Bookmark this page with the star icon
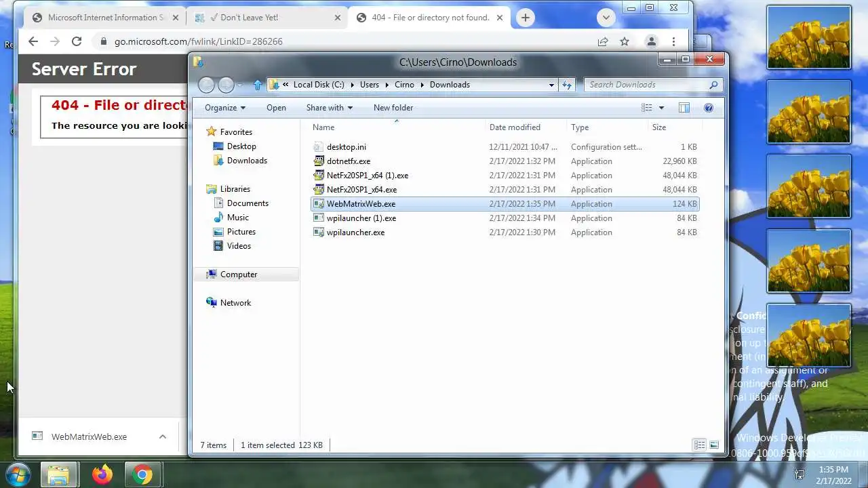Screen dimensions: 868x488 click(x=625, y=41)
